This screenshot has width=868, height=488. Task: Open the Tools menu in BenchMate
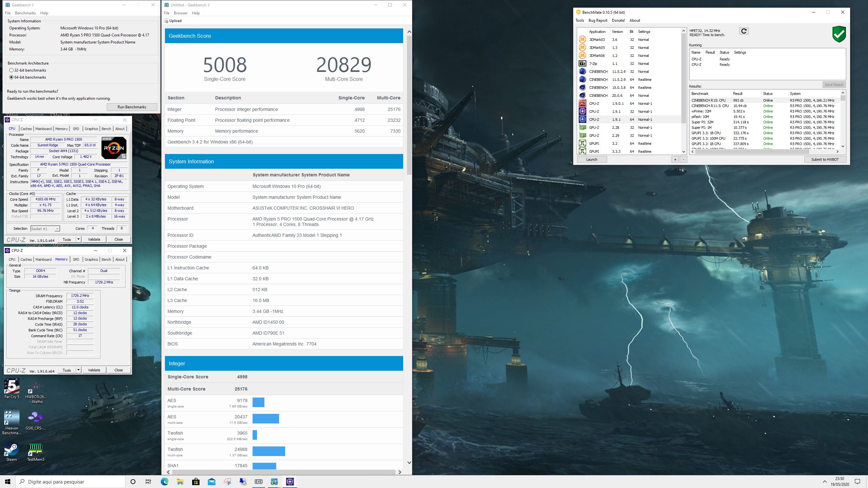click(x=580, y=20)
